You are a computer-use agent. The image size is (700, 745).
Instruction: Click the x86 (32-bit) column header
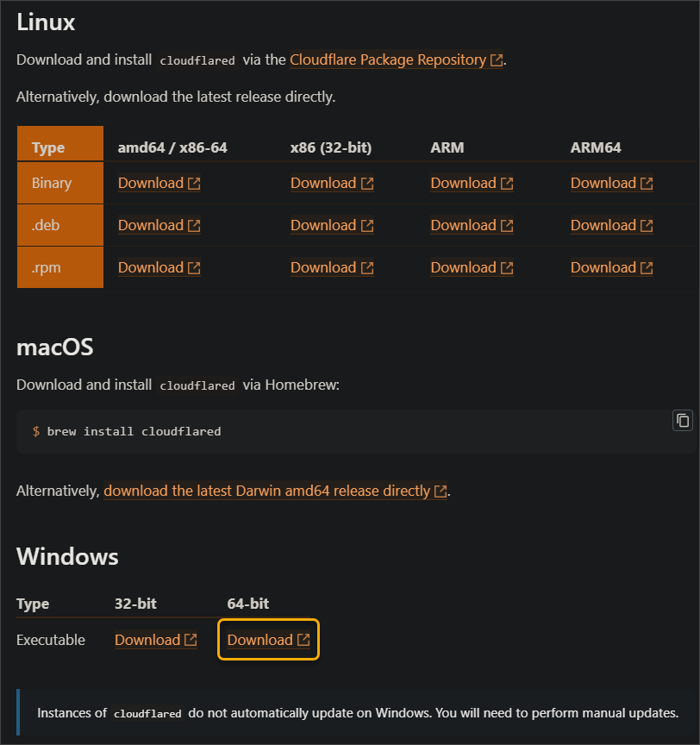(331, 147)
